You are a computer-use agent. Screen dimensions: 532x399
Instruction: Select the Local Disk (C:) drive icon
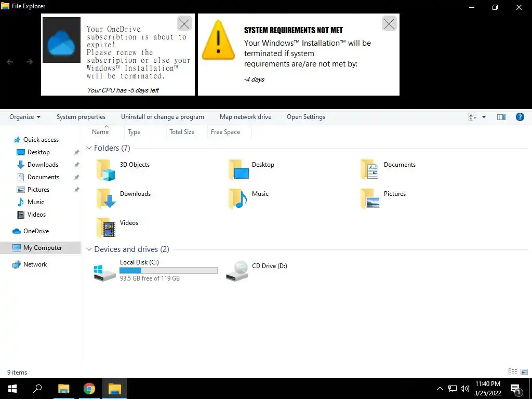click(x=105, y=273)
